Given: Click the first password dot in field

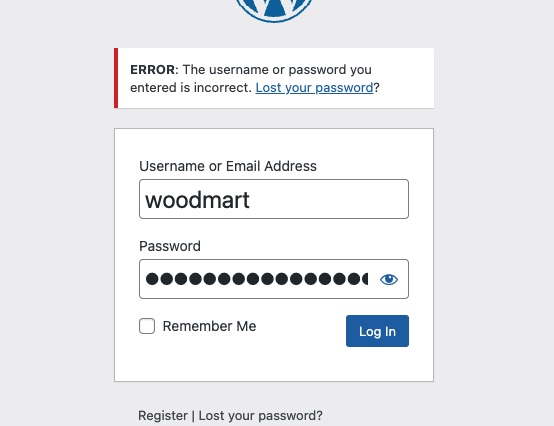Looking at the screenshot, I should 152,279.
